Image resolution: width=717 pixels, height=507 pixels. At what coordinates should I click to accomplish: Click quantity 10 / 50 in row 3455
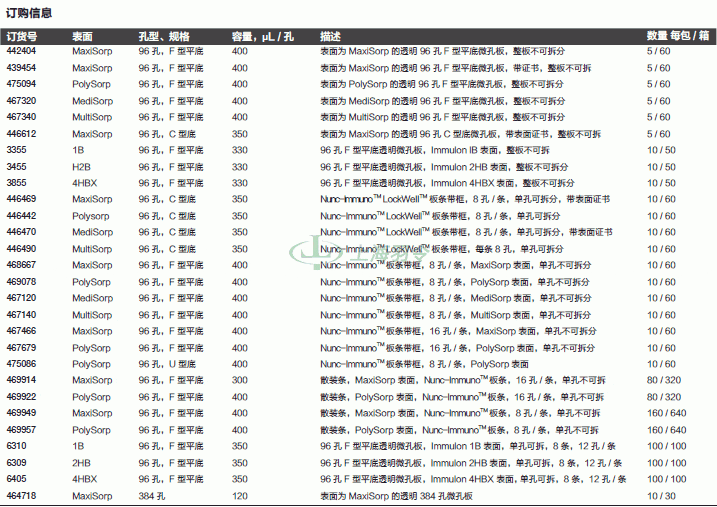coord(661,167)
